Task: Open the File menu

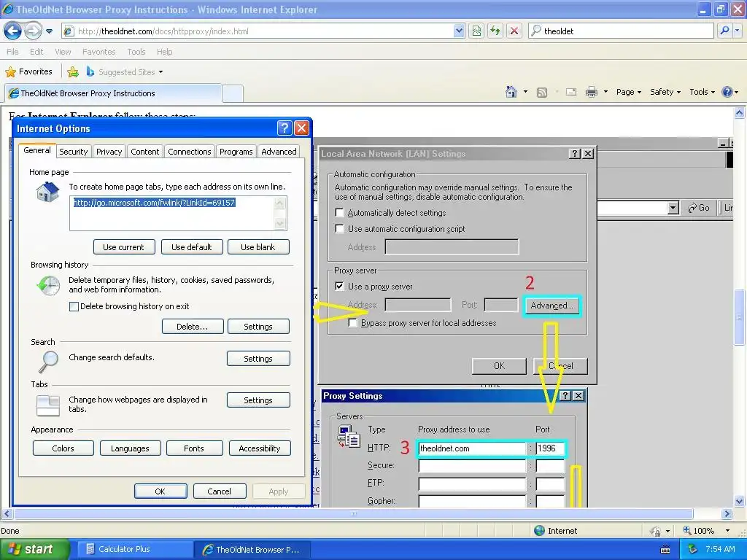Action: coord(12,52)
